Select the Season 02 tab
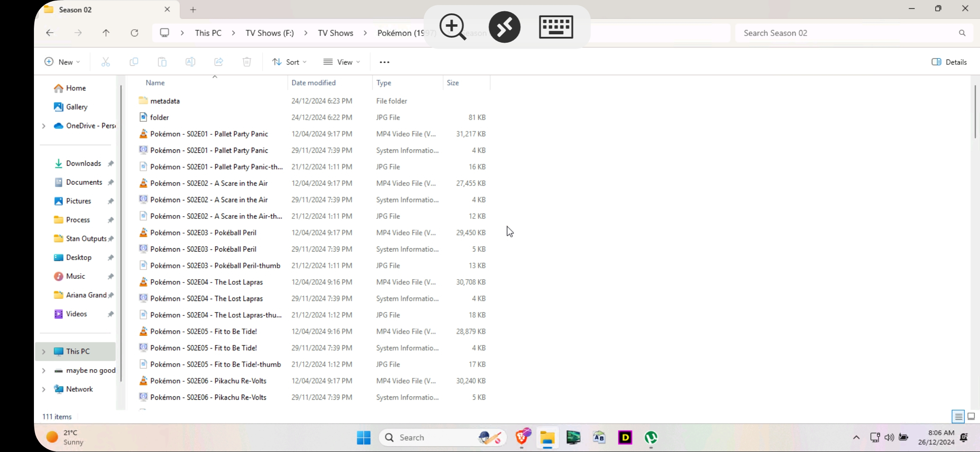980x452 pixels. [75, 10]
